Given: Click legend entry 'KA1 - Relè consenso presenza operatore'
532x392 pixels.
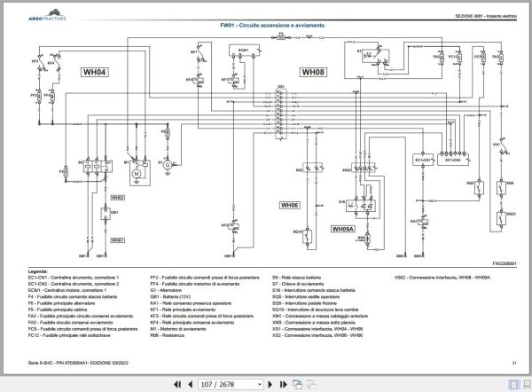Looking at the screenshot, I should click(x=191, y=303).
